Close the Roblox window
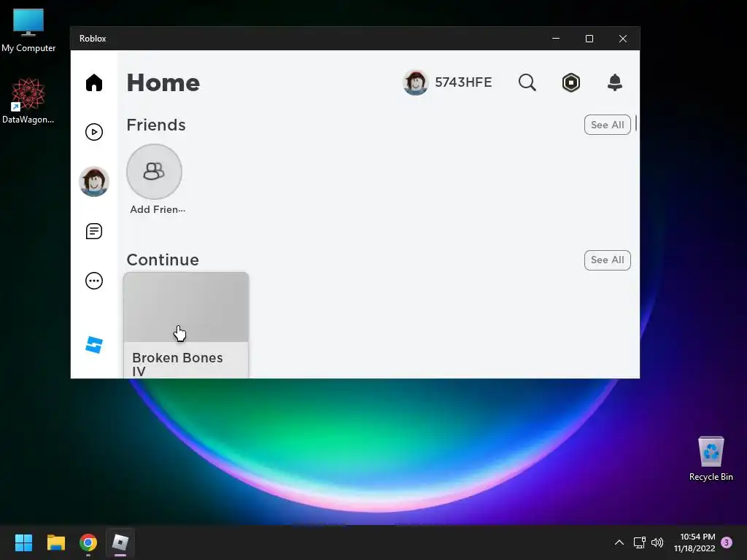The image size is (747, 560). click(623, 39)
